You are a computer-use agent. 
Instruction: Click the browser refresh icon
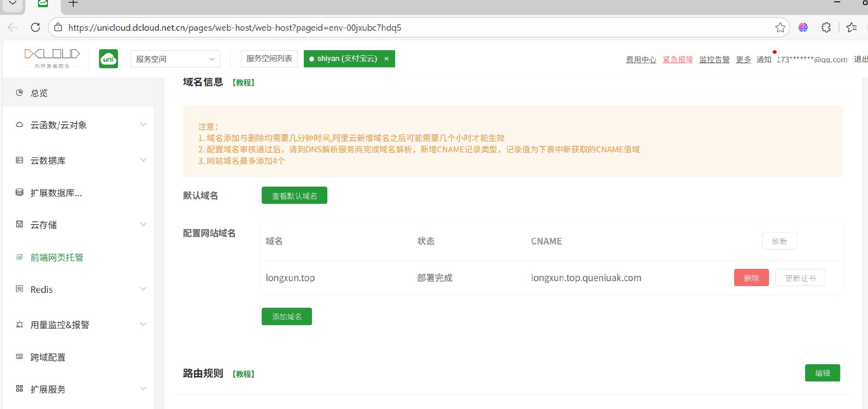35,28
